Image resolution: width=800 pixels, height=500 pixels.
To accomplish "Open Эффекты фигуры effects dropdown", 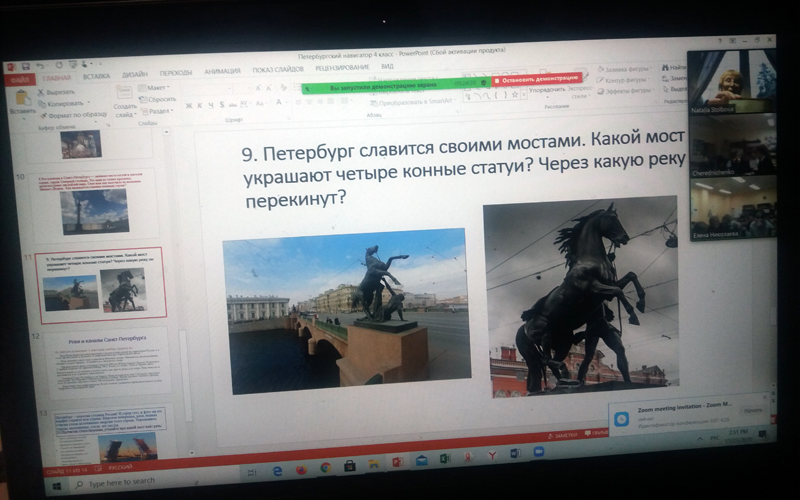I will coord(626,90).
